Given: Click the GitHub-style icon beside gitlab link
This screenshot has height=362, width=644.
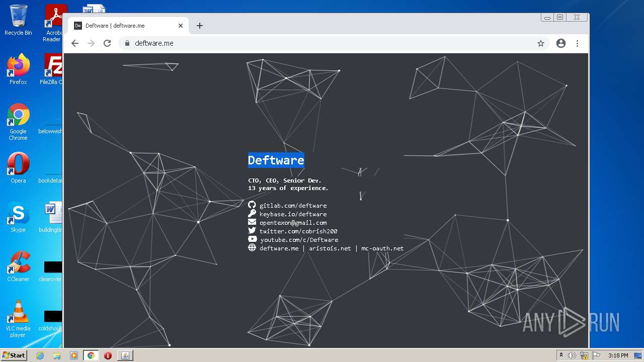Looking at the screenshot, I should point(252,205).
